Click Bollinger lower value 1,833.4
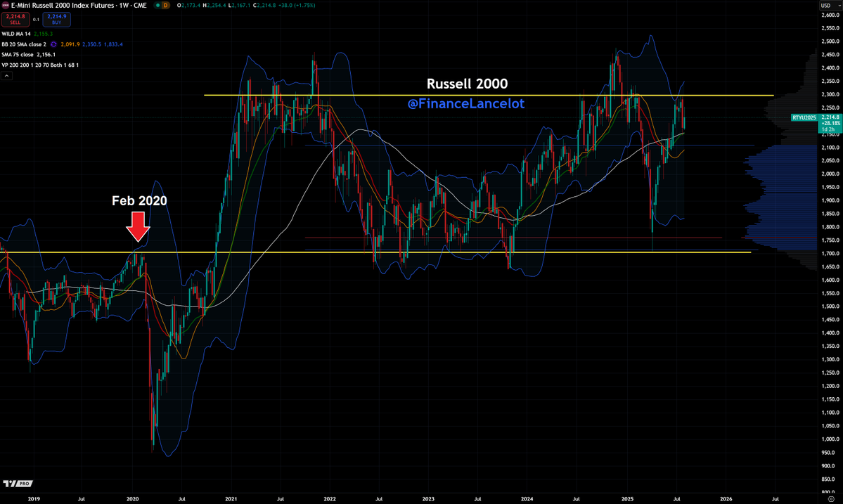Screen dimensions: 843x504 (x=113, y=44)
